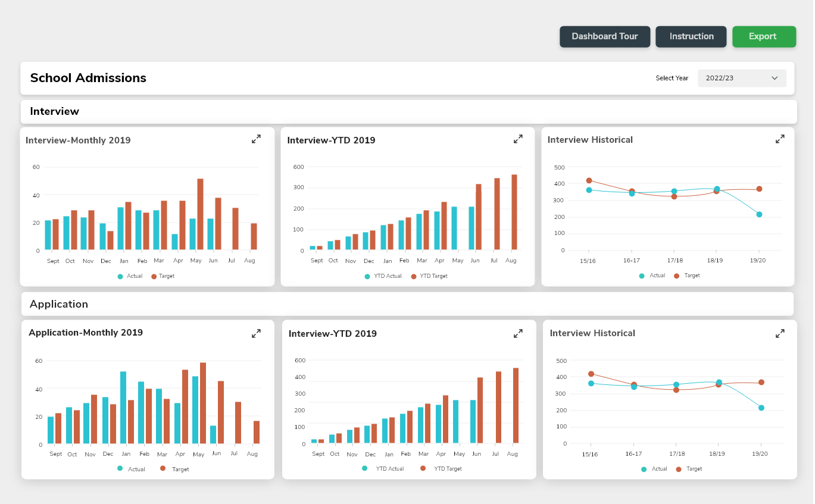Toggle Target legend in Interview section Historical chart
The height and width of the screenshot is (504, 815).
(687, 276)
